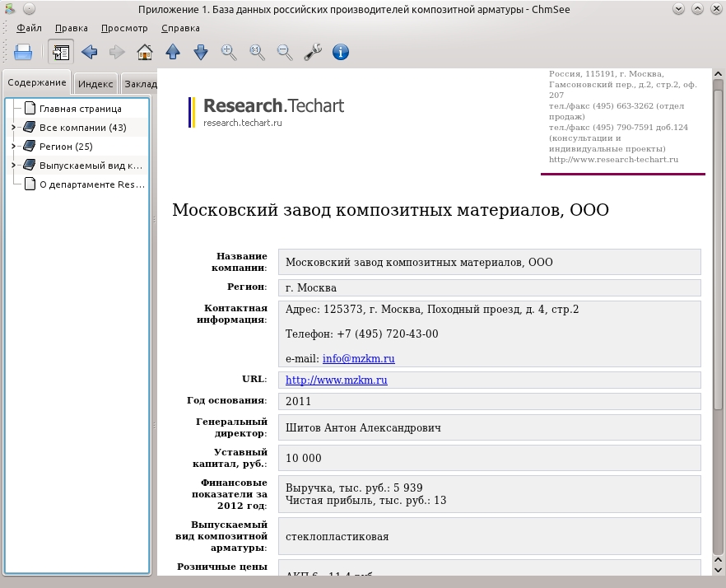Select Главная страница in the tree
The height and width of the screenshot is (588, 726).
81,109
